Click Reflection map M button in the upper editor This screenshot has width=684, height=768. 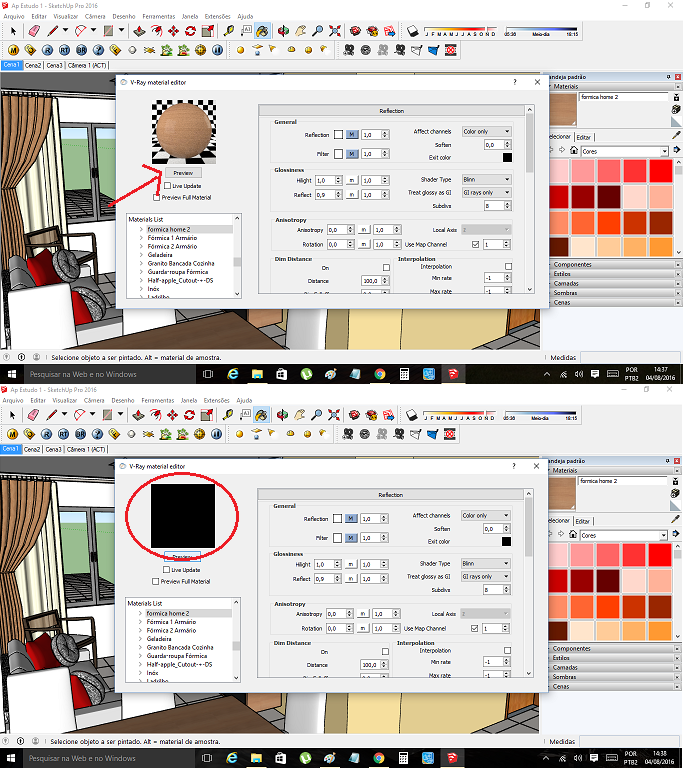352,135
